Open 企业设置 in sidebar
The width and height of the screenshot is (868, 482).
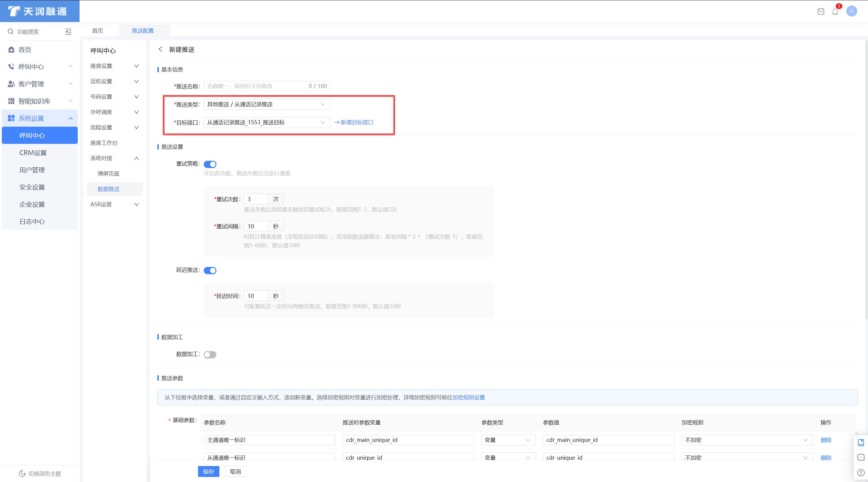tap(40, 205)
